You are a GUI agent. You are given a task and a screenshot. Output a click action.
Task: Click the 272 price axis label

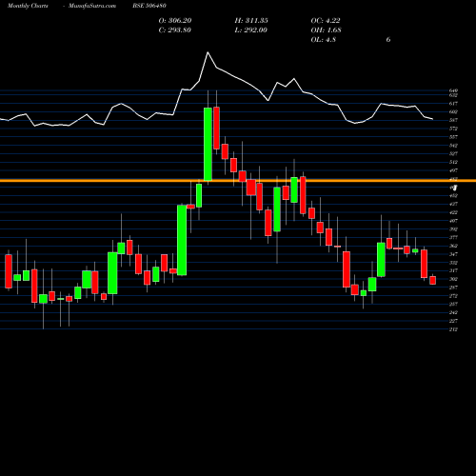[453, 296]
